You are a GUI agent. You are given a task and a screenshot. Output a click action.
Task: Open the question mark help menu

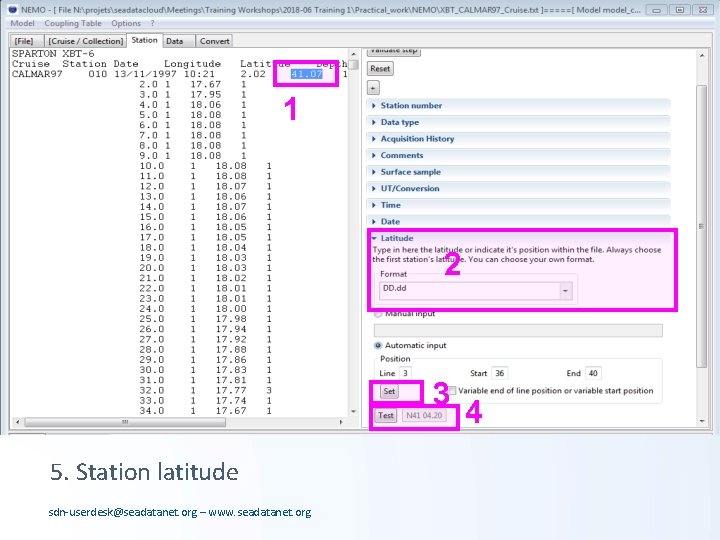pos(152,23)
